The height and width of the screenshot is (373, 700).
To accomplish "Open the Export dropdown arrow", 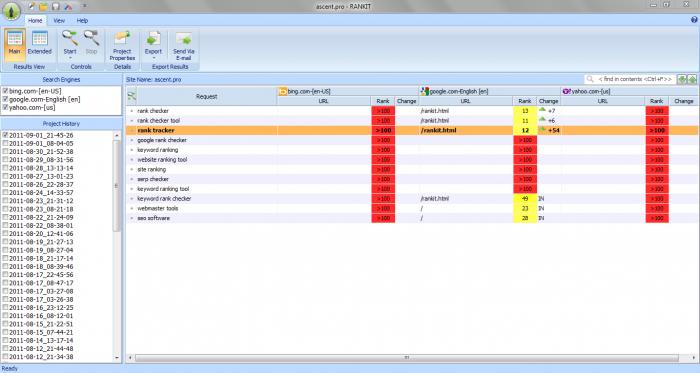I will [153, 58].
